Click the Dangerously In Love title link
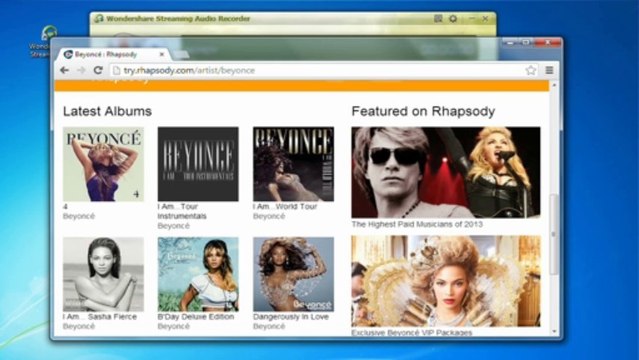The height and width of the screenshot is (360, 639). click(x=291, y=317)
